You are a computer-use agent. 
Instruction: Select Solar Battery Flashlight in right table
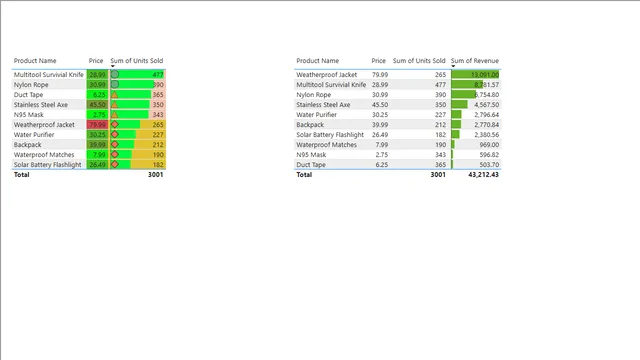click(330, 135)
